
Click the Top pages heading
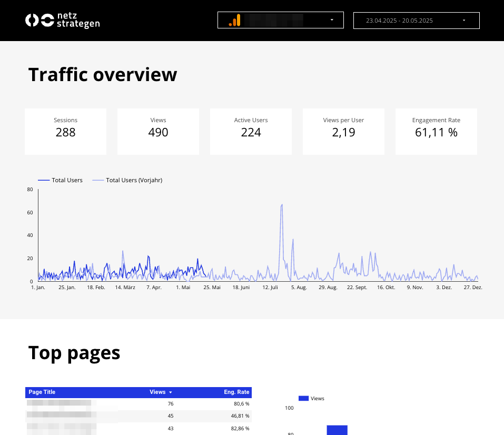[x=74, y=353]
